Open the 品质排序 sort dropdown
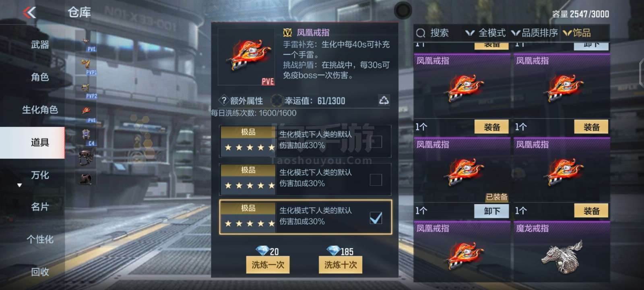 pyautogui.click(x=535, y=33)
